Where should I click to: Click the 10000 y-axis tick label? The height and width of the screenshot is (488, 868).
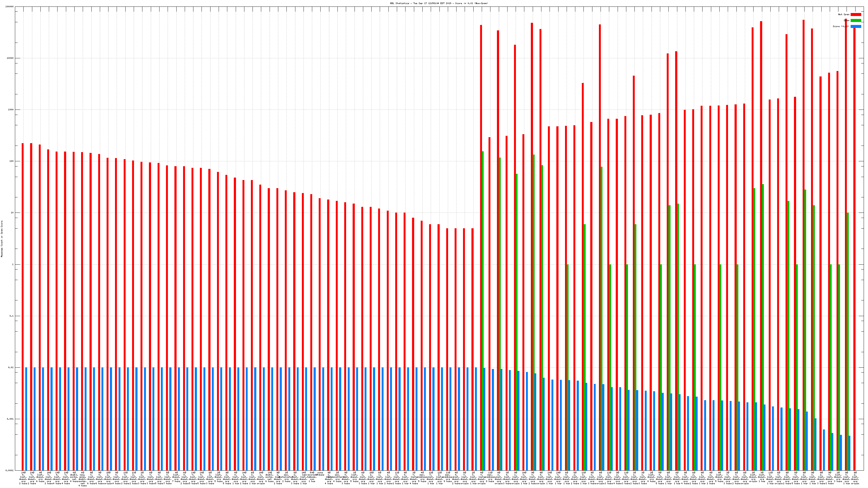(x=11, y=58)
